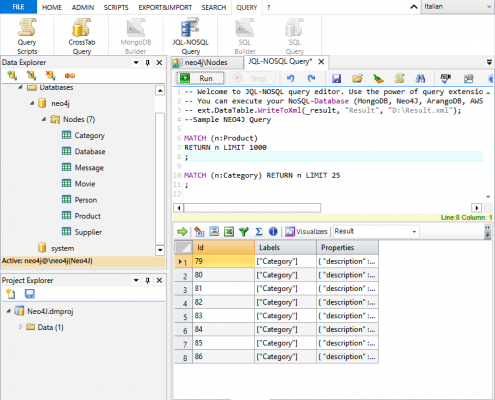This screenshot has height=400, width=495.
Task: Pin the Project Explorer panel
Action: [148, 280]
